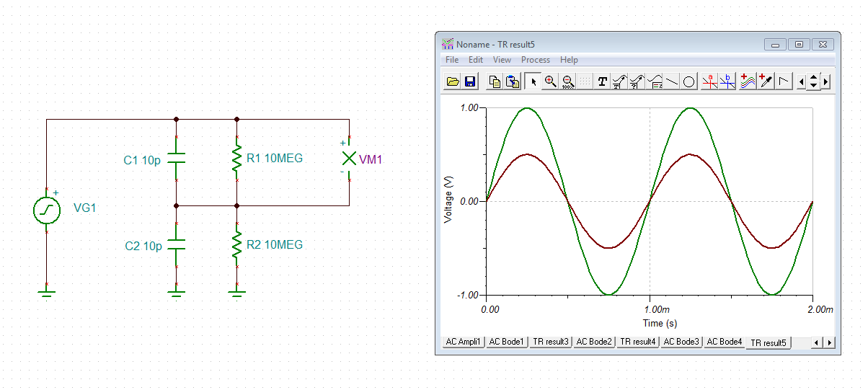
Task: Click the VG1 label text
Action: click(84, 208)
